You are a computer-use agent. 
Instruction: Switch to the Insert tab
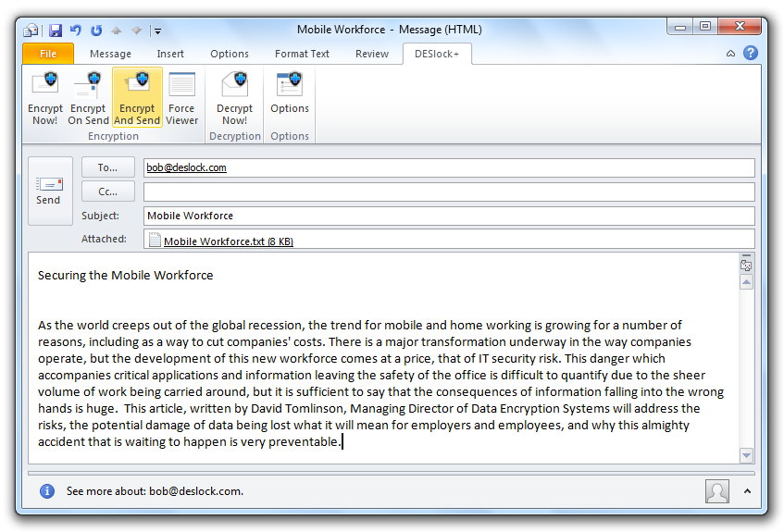(170, 54)
